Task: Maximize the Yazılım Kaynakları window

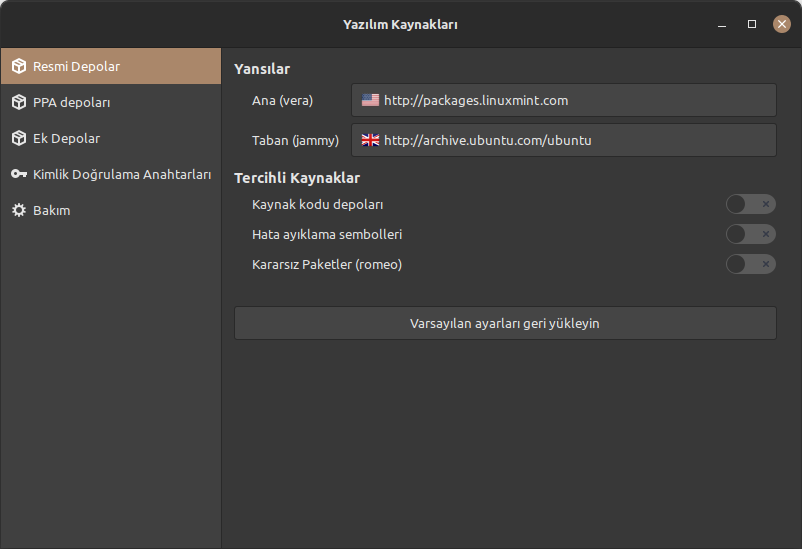Action: (752, 24)
